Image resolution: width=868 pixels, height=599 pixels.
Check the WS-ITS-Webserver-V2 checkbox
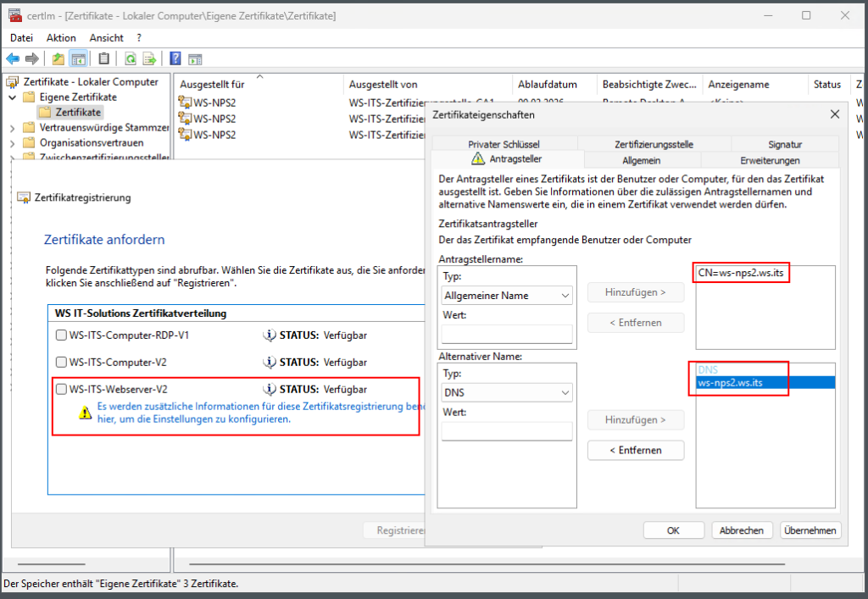tap(61, 390)
